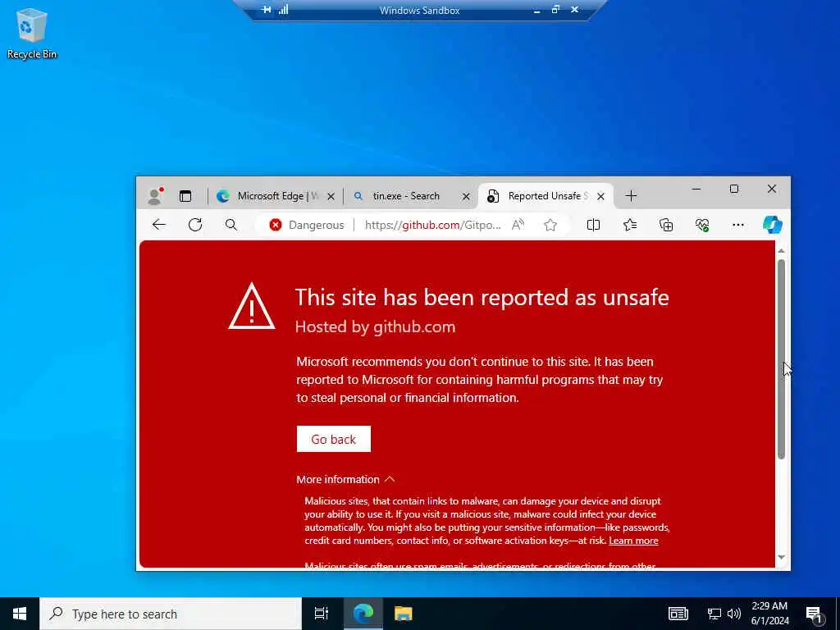Click the taskbar search box
Viewport: 840px width, 630px height.
click(x=171, y=614)
